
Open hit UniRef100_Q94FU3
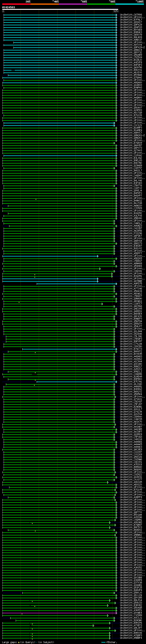click(x=131, y=27)
